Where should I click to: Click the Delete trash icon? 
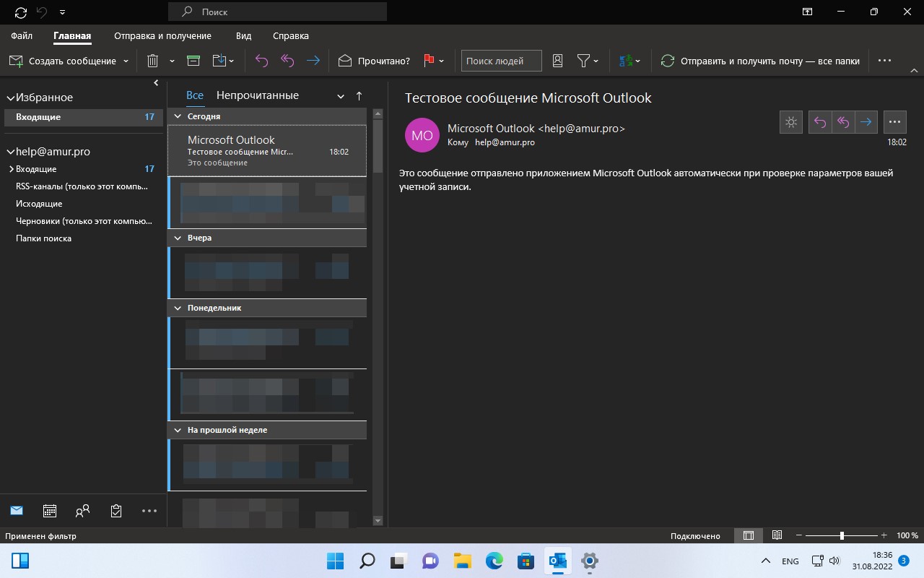(x=152, y=61)
